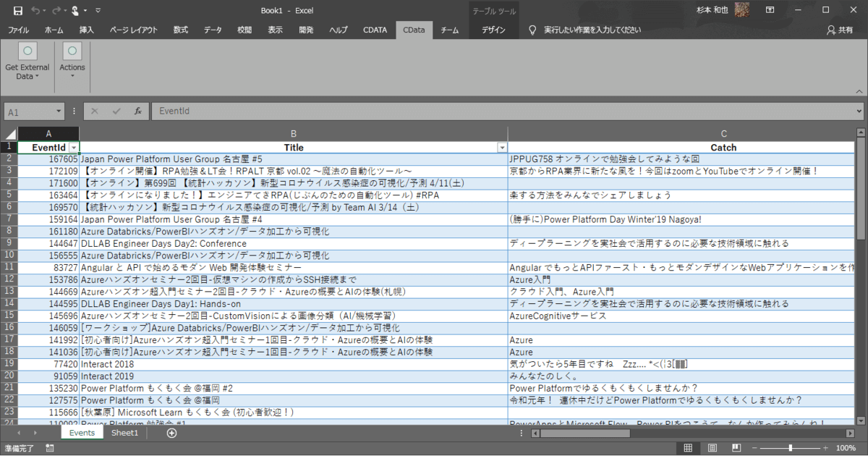
Task: Open the 開発 ribbon tab
Action: [x=306, y=30]
